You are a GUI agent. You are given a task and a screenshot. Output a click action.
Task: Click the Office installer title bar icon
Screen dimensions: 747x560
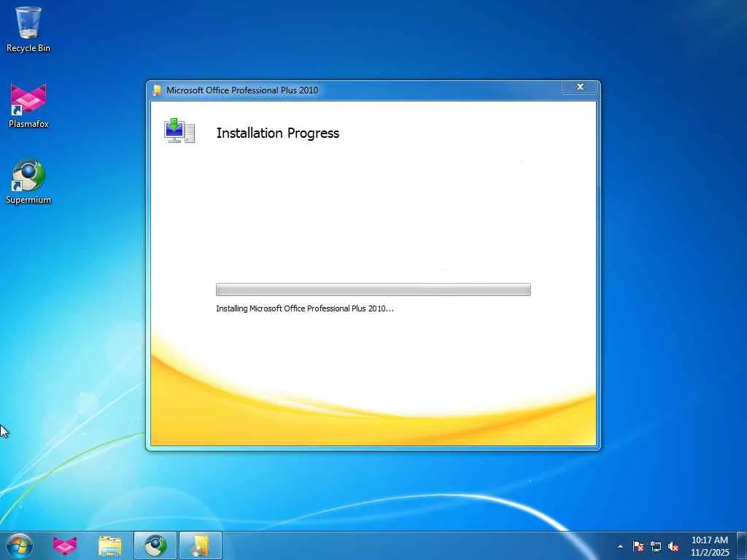click(x=158, y=90)
